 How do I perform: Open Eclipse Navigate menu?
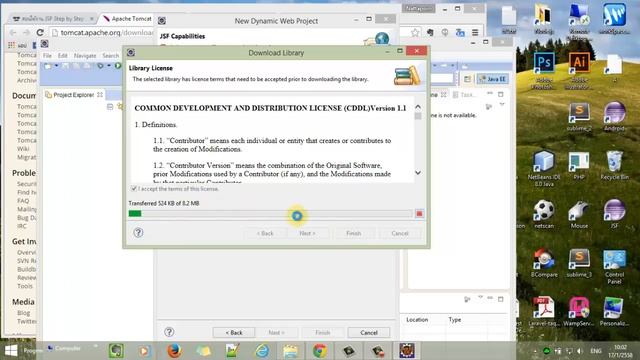[x=85, y=56]
